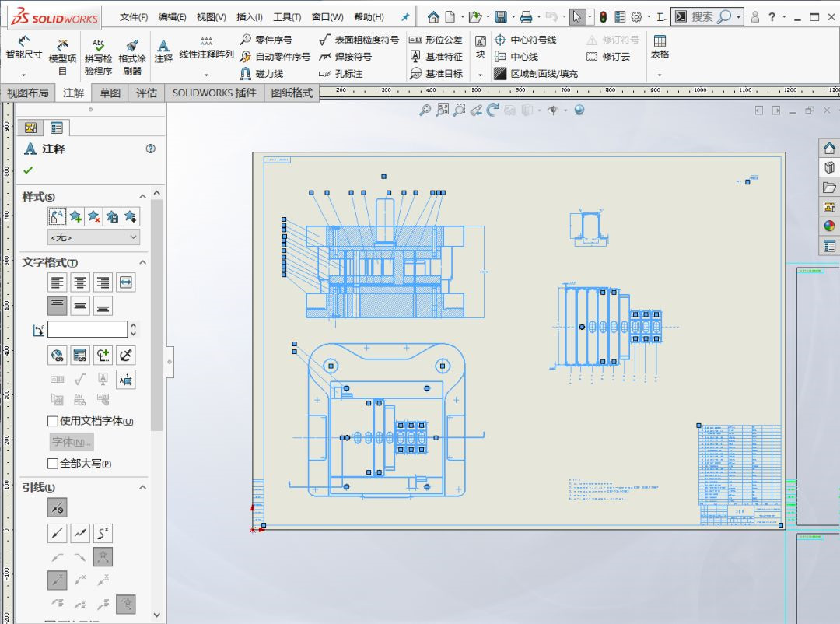Open the style dropdown showing <无>

click(93, 237)
